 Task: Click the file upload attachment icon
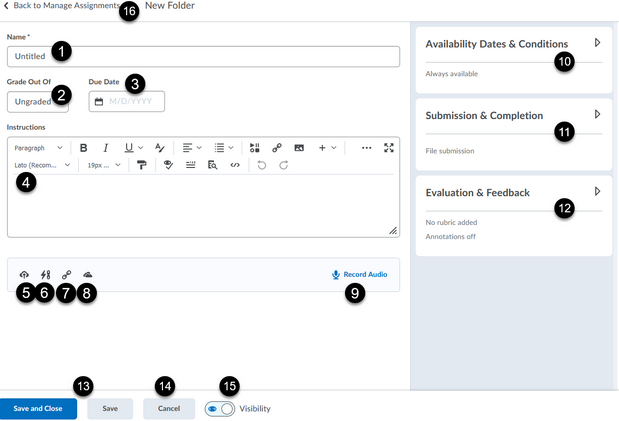click(x=24, y=275)
